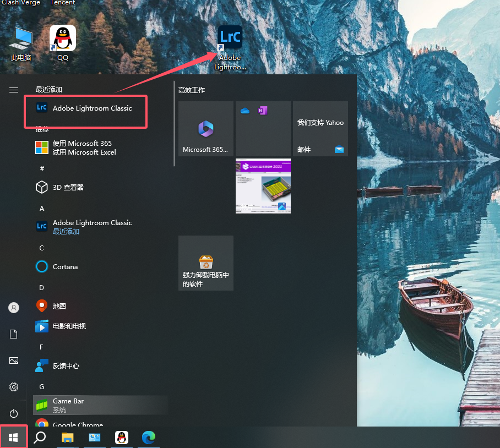Click the # letter group header

pyautogui.click(x=42, y=168)
